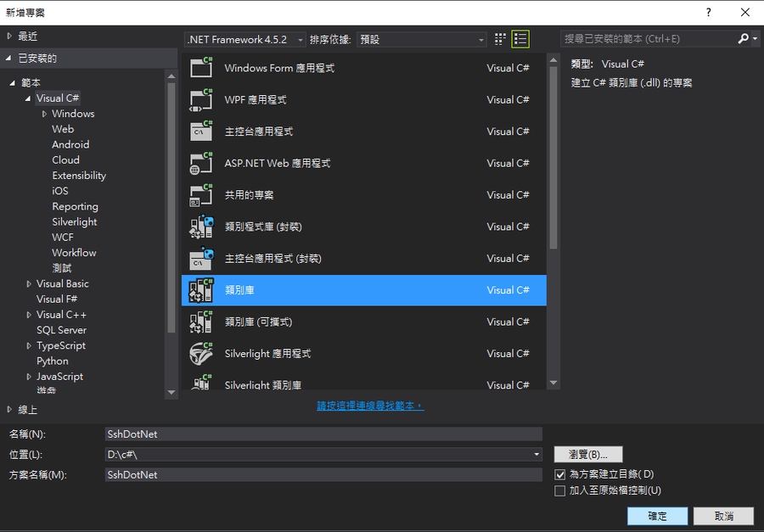
Task: Select the Silverlight category in tree
Action: pos(75,221)
